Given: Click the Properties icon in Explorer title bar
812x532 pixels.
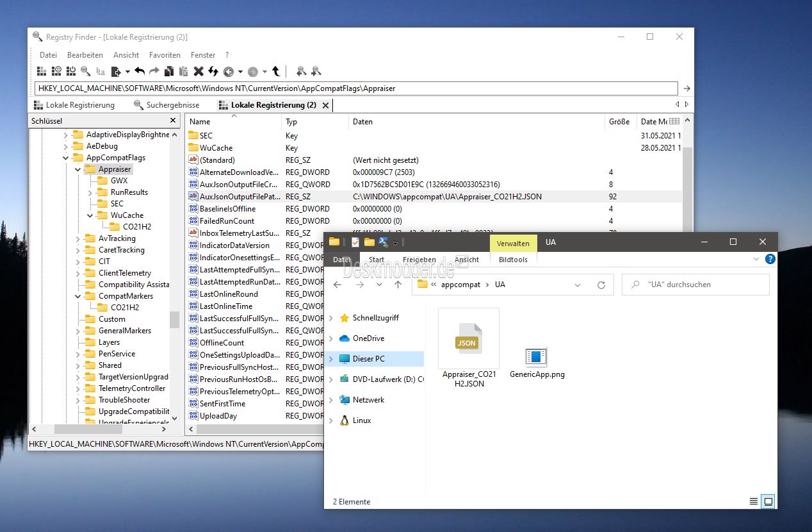Looking at the screenshot, I should [355, 242].
